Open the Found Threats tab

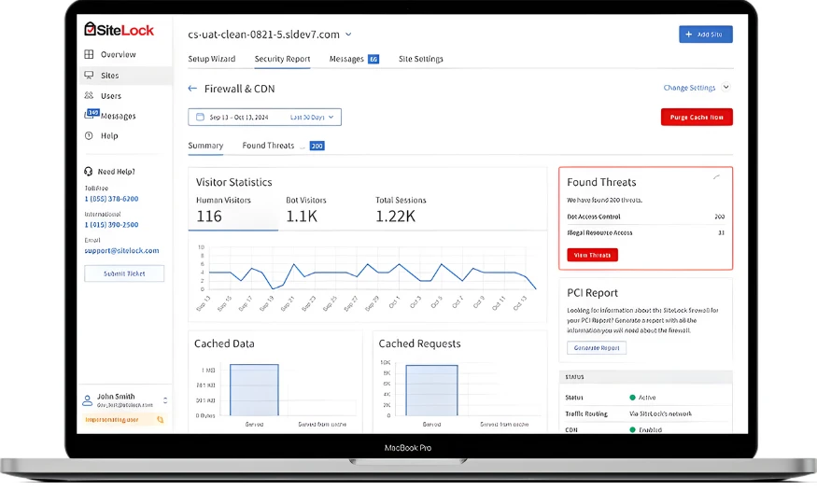point(268,146)
